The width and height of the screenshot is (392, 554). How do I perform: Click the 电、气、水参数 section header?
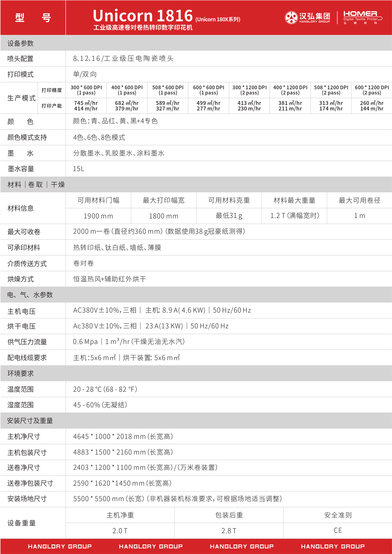click(30, 295)
